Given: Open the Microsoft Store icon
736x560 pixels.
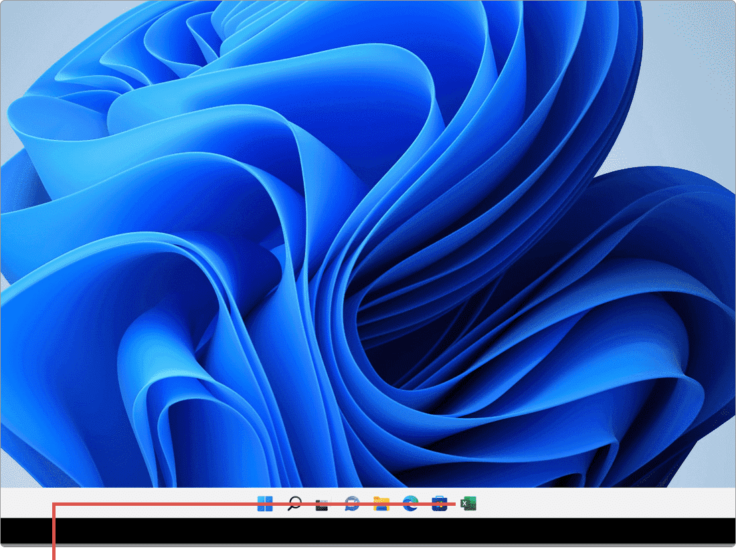Looking at the screenshot, I should coord(440,504).
